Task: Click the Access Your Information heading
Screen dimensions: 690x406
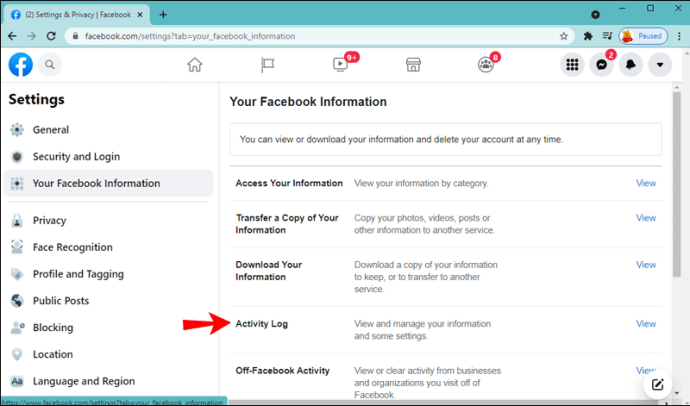Action: click(x=289, y=183)
